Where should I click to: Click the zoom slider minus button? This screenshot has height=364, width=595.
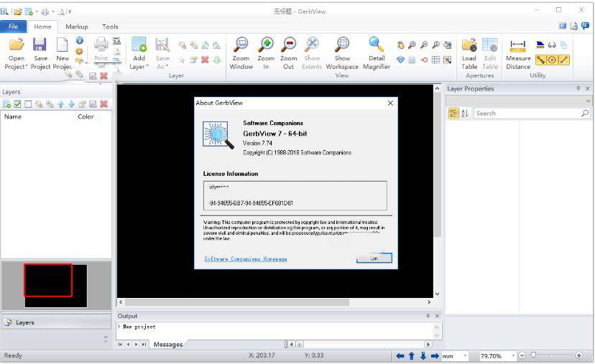click(x=522, y=355)
